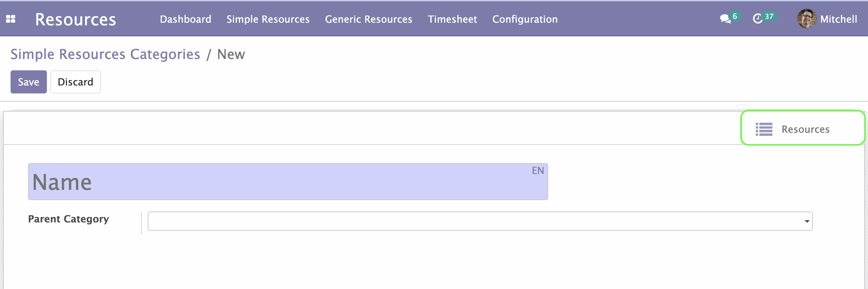Discard the new category form
This screenshot has width=868, height=289.
(x=75, y=82)
